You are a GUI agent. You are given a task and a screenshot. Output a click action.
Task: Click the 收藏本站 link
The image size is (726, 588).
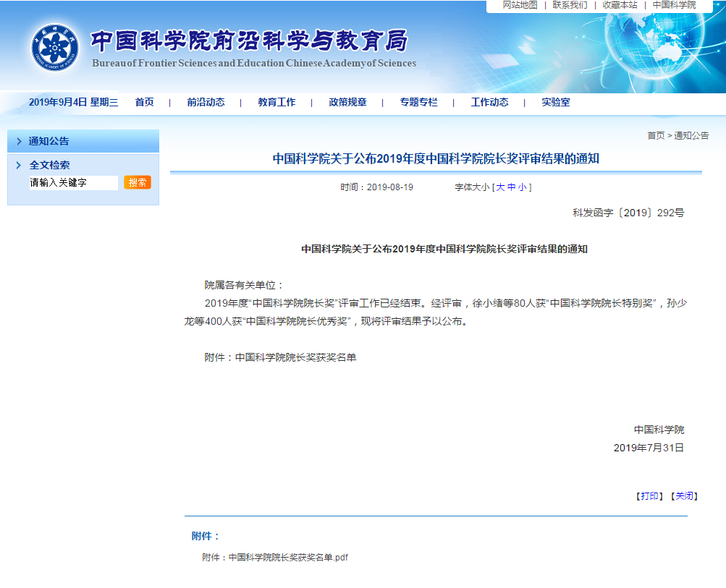[x=620, y=5]
